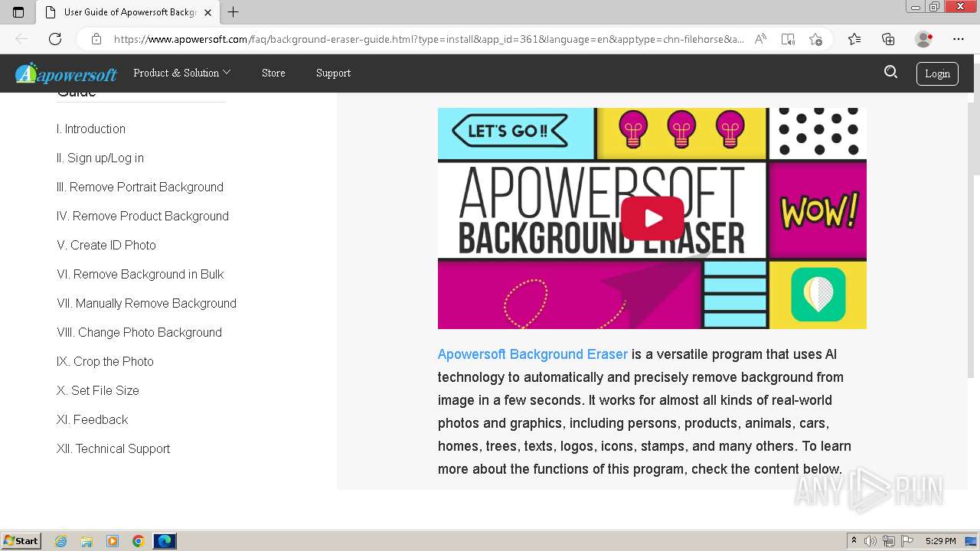
Task: Go to XII. Technical Support section
Action: 113,448
